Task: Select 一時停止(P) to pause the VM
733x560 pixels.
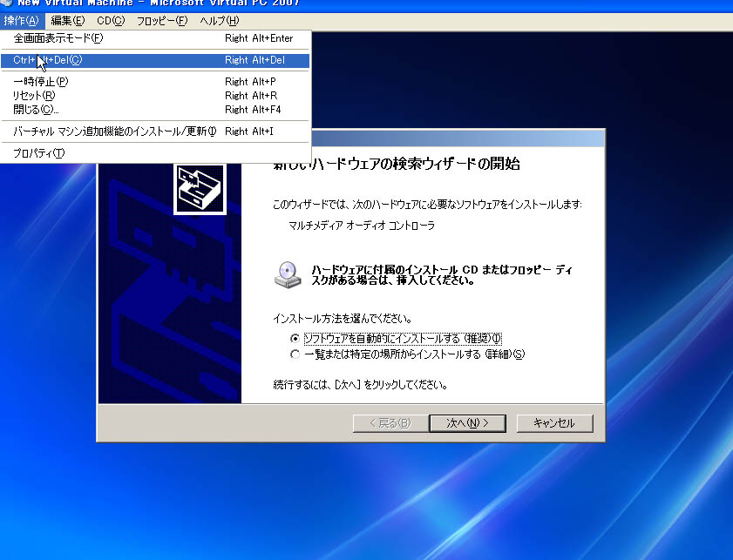Action: (155, 82)
